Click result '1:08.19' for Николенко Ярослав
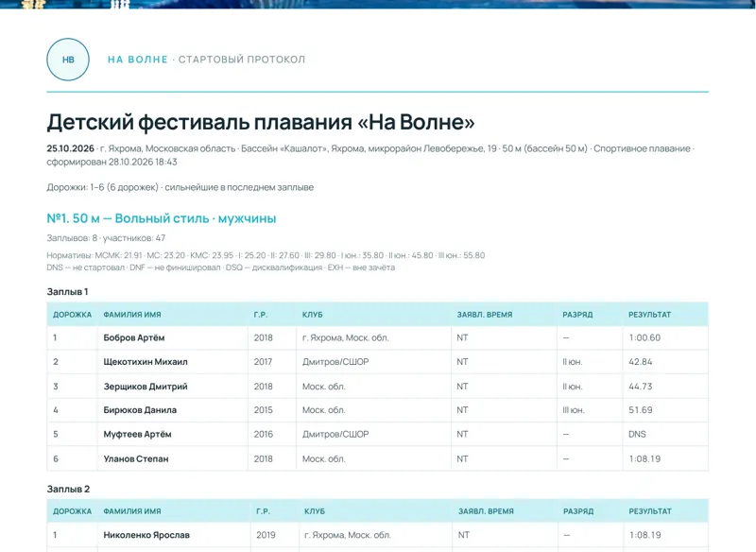The height and width of the screenshot is (552, 756). pyautogui.click(x=645, y=535)
